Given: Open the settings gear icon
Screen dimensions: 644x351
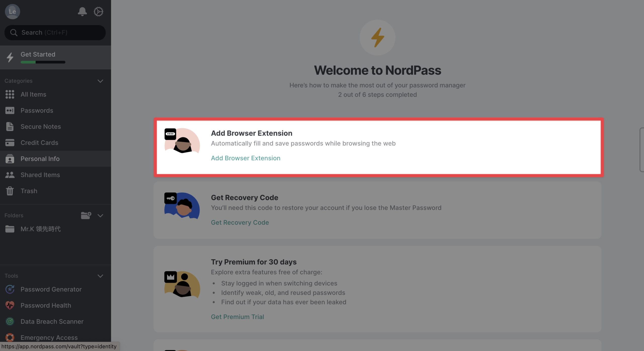Looking at the screenshot, I should point(98,12).
